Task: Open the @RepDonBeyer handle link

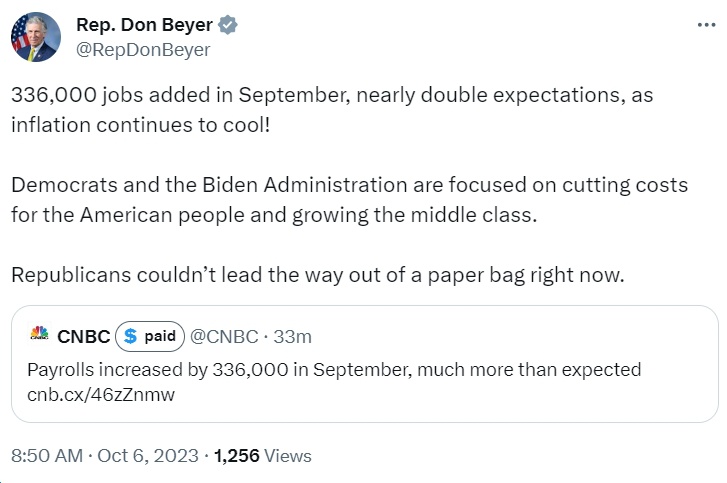Action: pyautogui.click(x=143, y=50)
